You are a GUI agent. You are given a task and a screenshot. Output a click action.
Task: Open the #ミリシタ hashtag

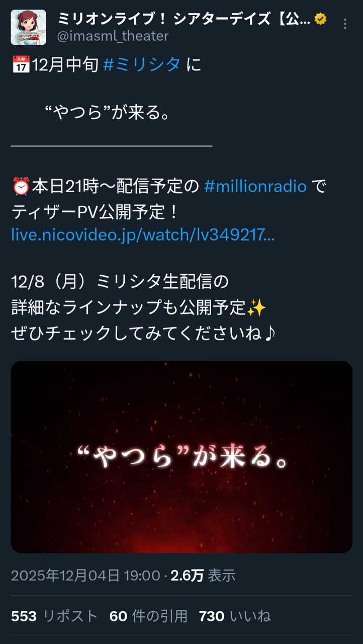click(142, 64)
